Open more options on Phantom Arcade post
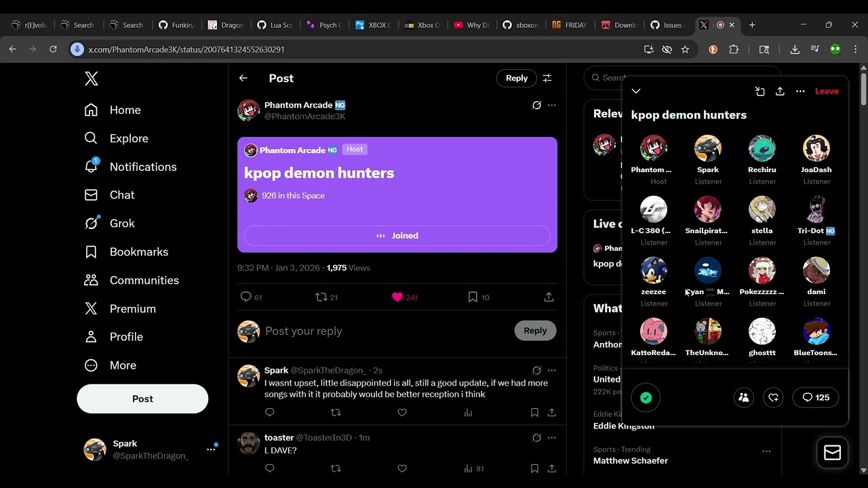 point(552,106)
